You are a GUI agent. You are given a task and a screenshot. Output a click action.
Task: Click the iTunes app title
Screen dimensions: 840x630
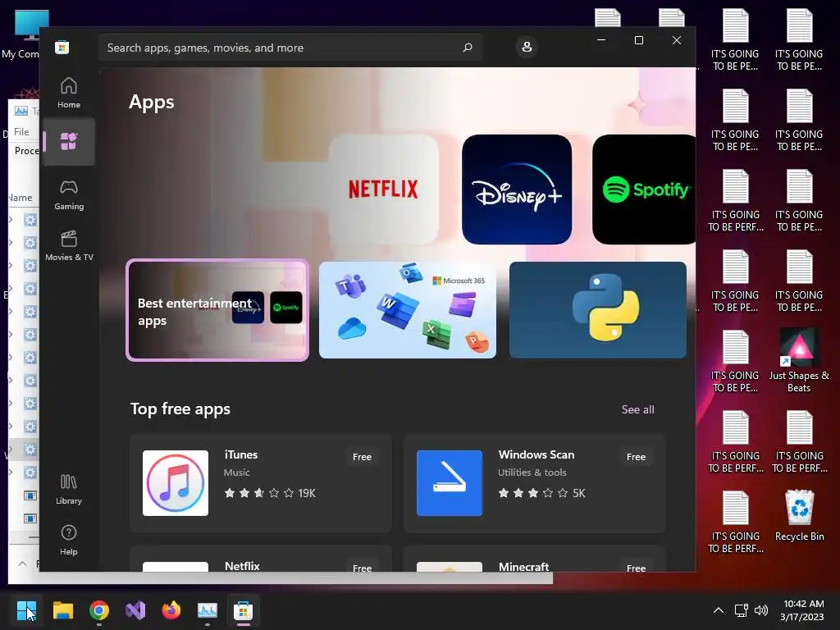241,454
